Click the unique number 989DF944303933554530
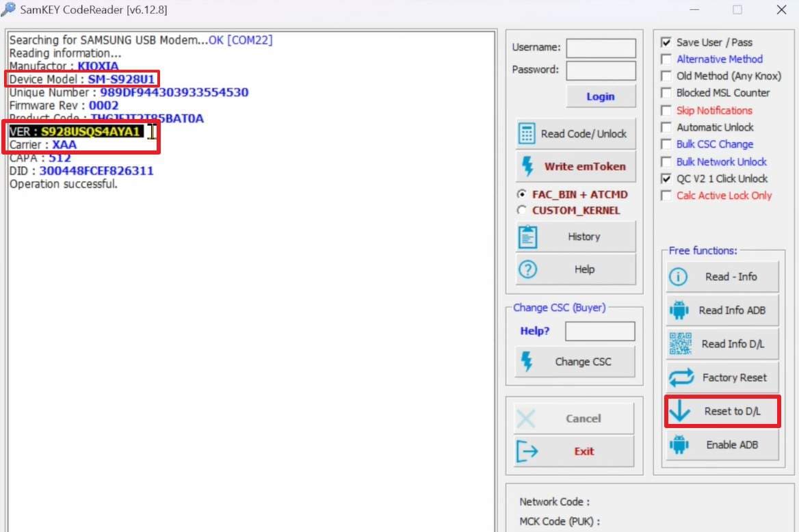The image size is (799, 532). (x=174, y=92)
